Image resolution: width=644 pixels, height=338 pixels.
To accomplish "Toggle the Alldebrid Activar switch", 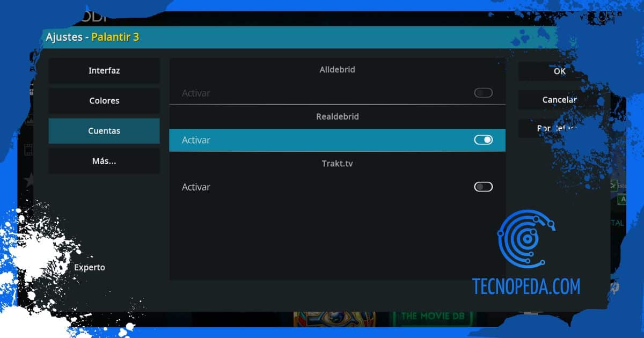I will pos(483,93).
